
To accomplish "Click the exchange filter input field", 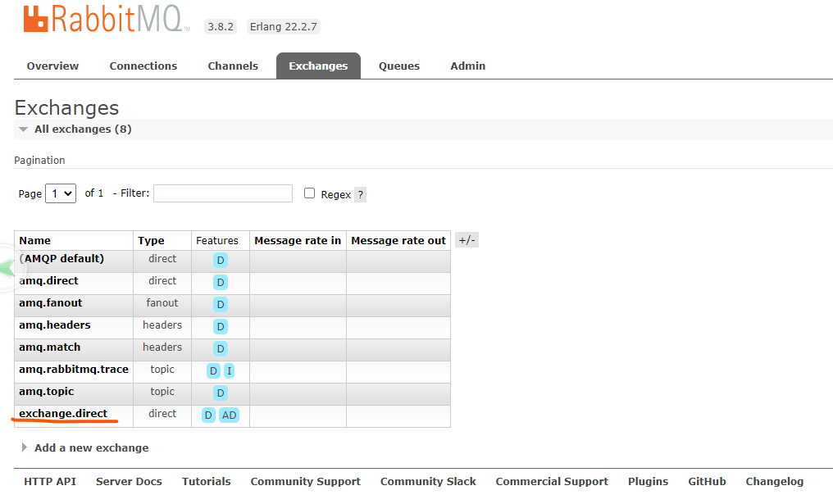I will [x=222, y=193].
